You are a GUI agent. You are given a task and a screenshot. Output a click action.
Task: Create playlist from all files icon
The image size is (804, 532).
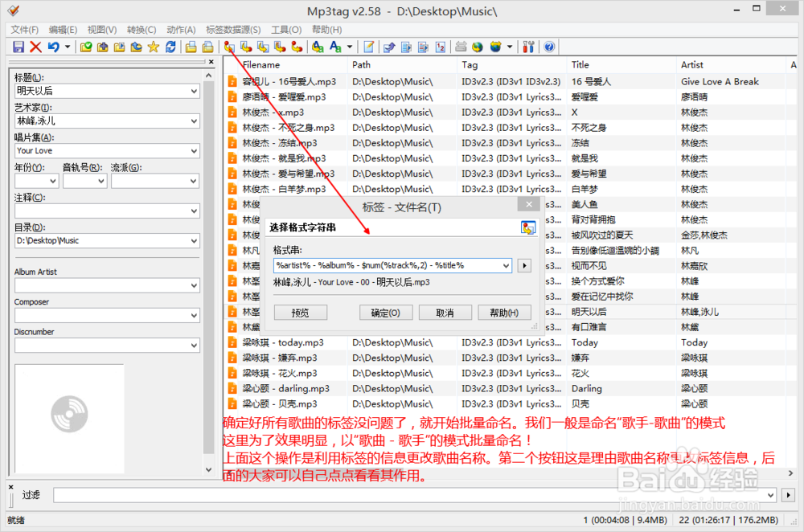(x=191, y=47)
